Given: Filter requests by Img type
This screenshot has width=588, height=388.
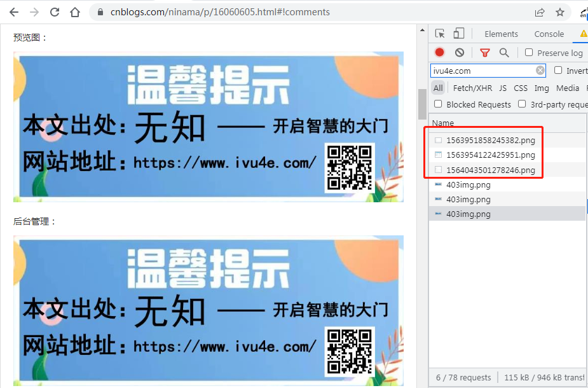Looking at the screenshot, I should [542, 88].
